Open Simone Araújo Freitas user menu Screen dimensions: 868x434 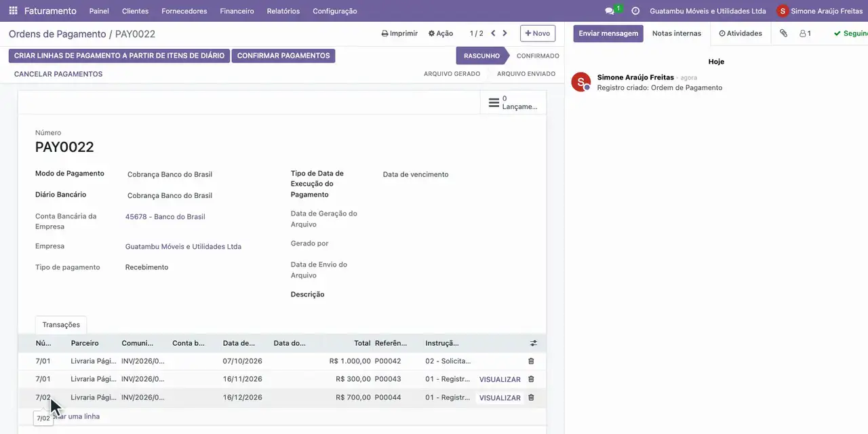pos(820,11)
